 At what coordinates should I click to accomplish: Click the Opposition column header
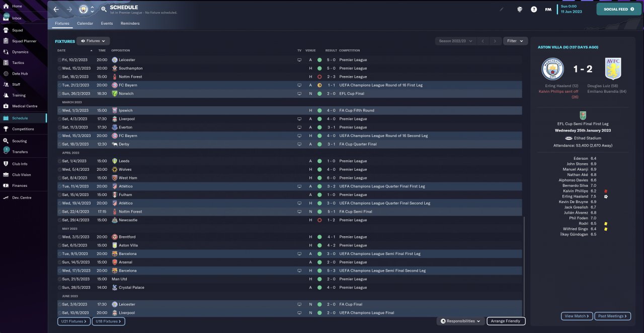click(x=121, y=50)
